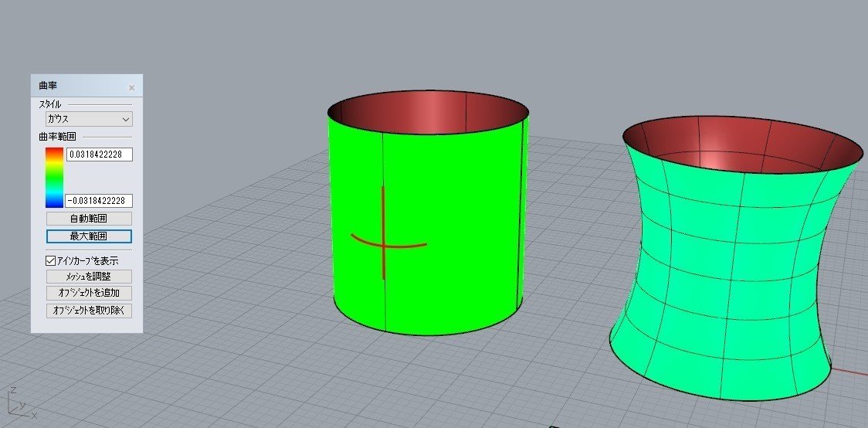Click the 自動範囲 button

click(x=89, y=218)
